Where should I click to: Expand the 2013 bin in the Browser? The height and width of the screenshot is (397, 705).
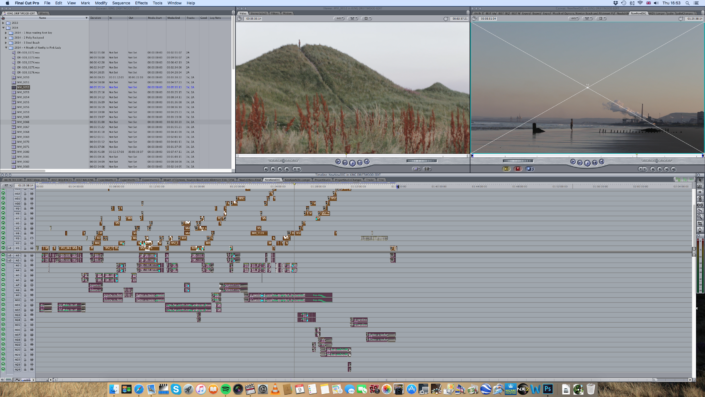pos(4,22)
